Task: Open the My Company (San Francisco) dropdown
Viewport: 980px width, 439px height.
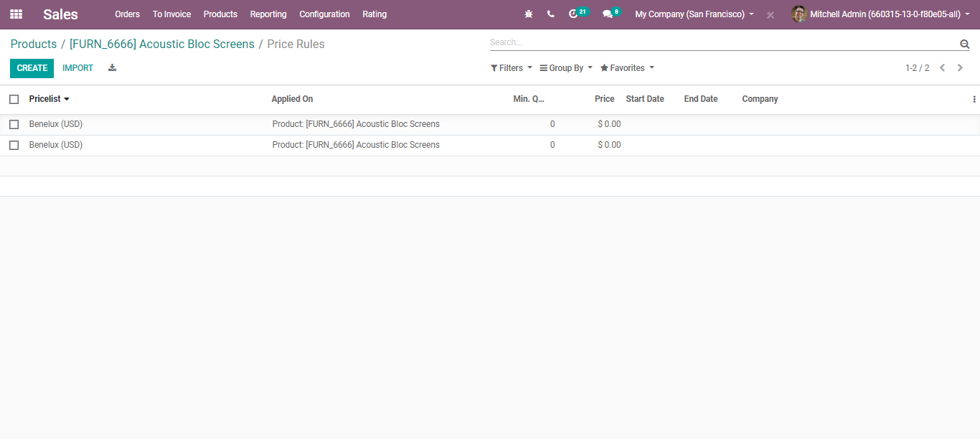Action: 694,14
